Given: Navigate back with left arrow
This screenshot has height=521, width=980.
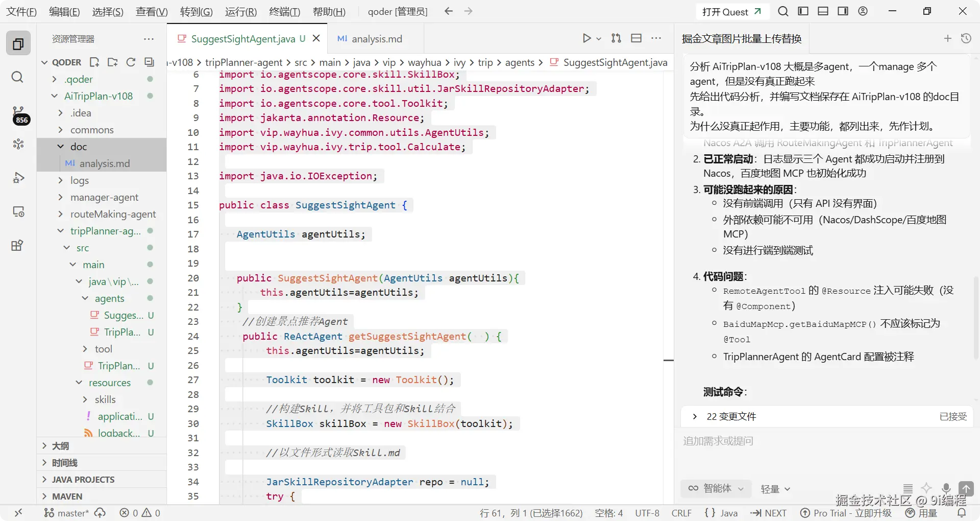Looking at the screenshot, I should (x=449, y=11).
